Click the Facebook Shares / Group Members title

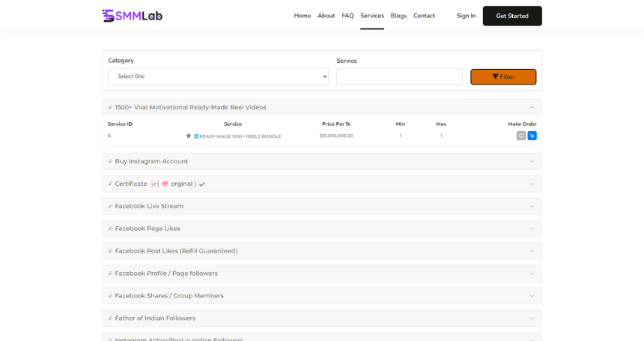pos(169,296)
